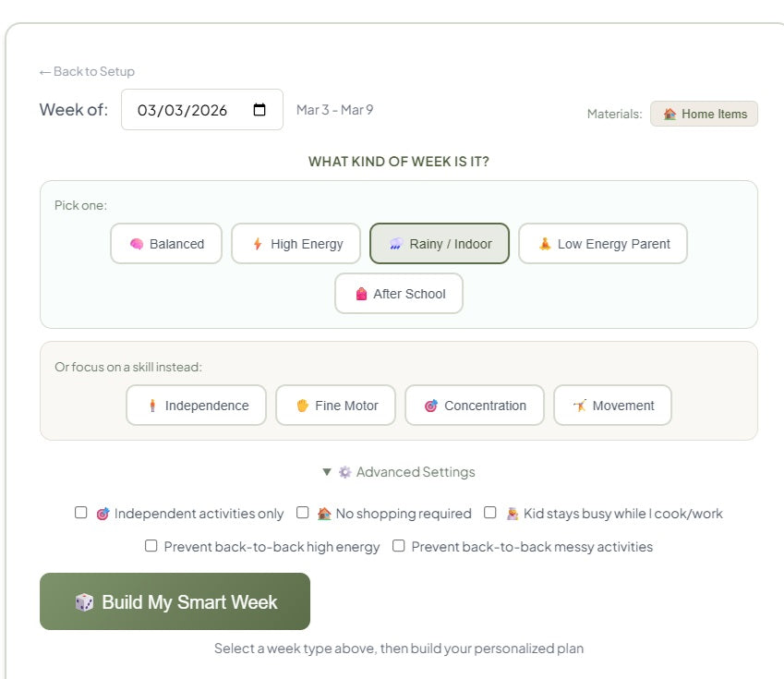
Task: Click the brain icon on Balanced
Action: coord(136,245)
